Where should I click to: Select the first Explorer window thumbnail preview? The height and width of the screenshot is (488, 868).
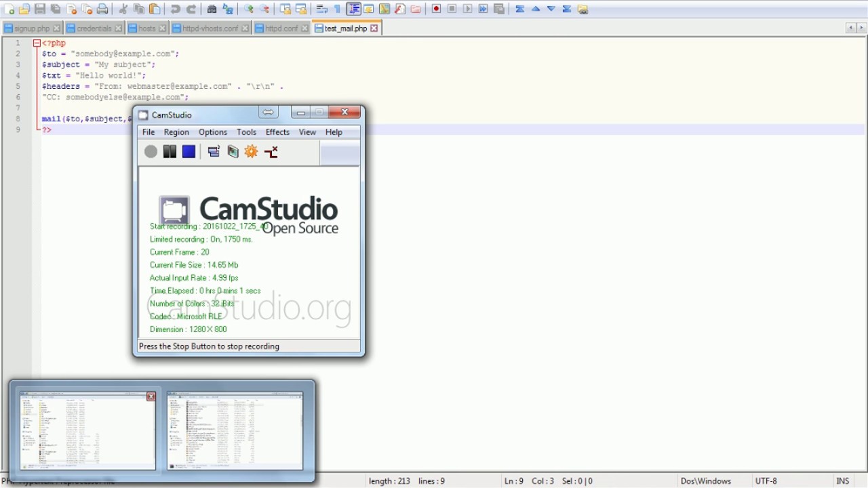click(x=87, y=430)
